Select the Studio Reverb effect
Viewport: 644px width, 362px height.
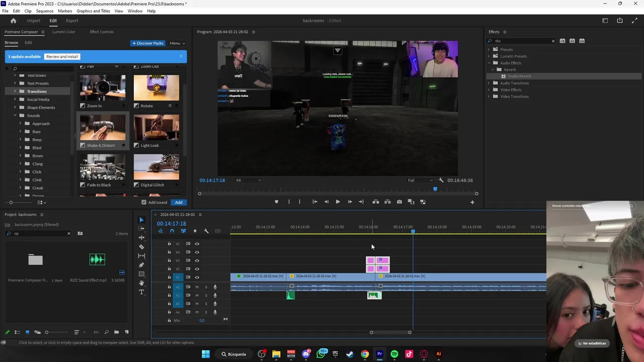tap(519, 76)
